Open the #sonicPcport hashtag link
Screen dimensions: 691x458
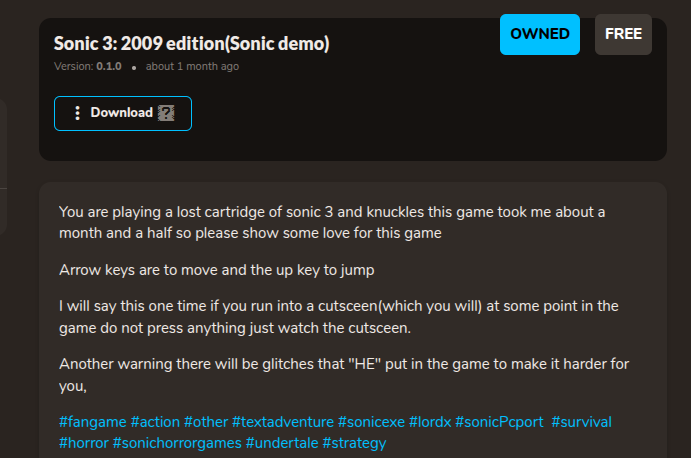[x=499, y=422]
